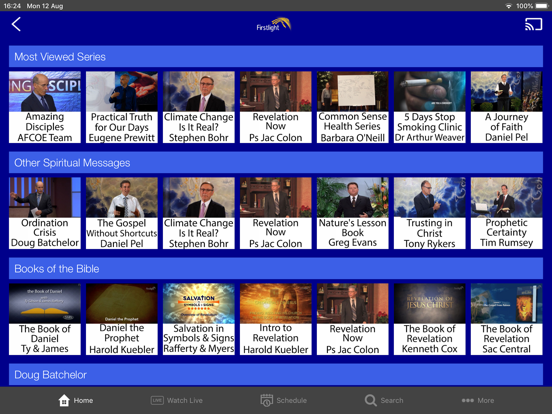Open Intro to Revelation Harold Kuebler
552x414 pixels.
pos(276,319)
